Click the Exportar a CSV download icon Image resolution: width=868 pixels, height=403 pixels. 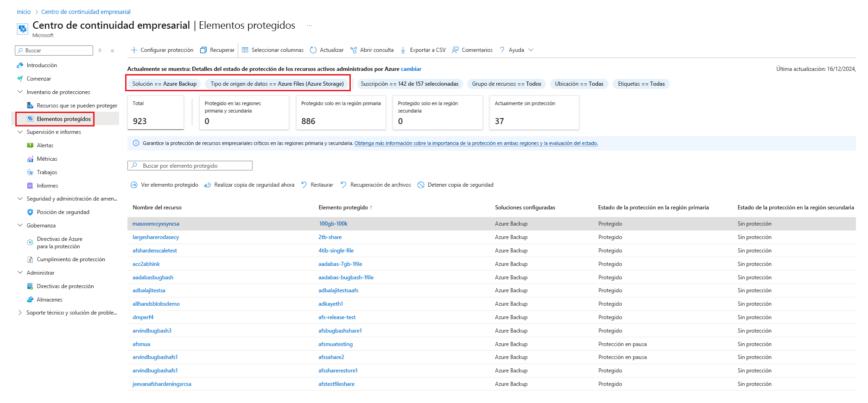[403, 50]
